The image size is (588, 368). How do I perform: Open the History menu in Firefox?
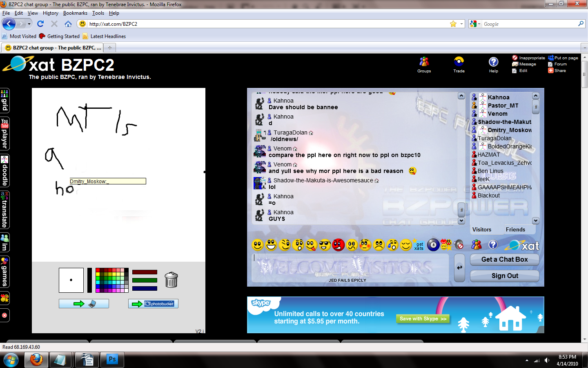(51, 13)
